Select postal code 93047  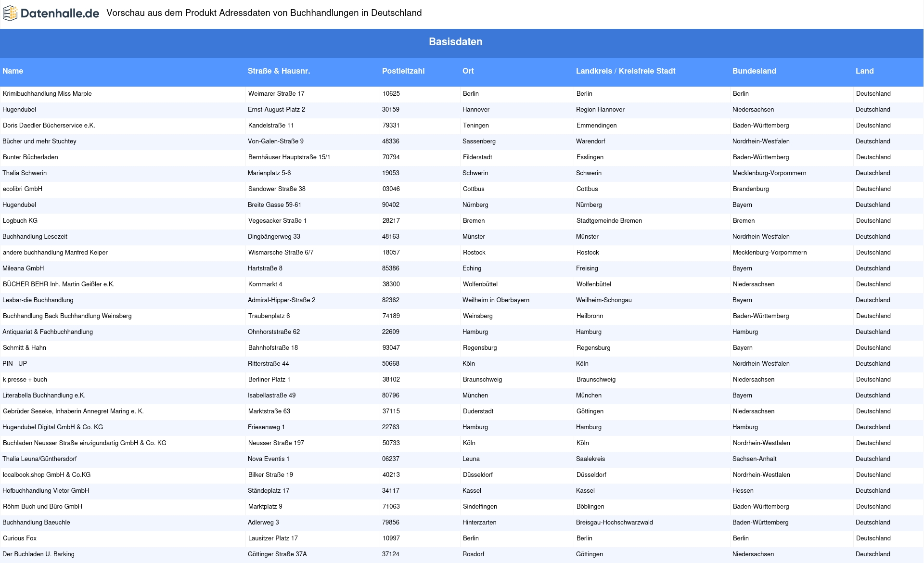[391, 348]
